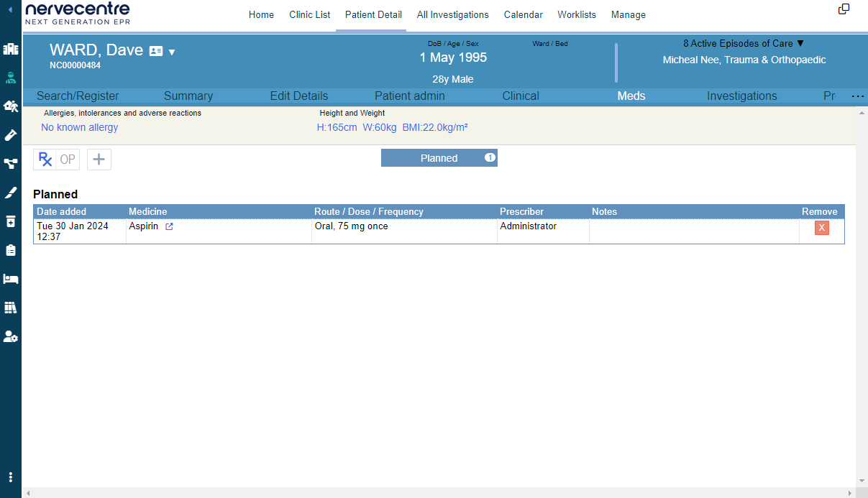Click the No known allergy link
The image size is (868, 498).
coord(79,127)
